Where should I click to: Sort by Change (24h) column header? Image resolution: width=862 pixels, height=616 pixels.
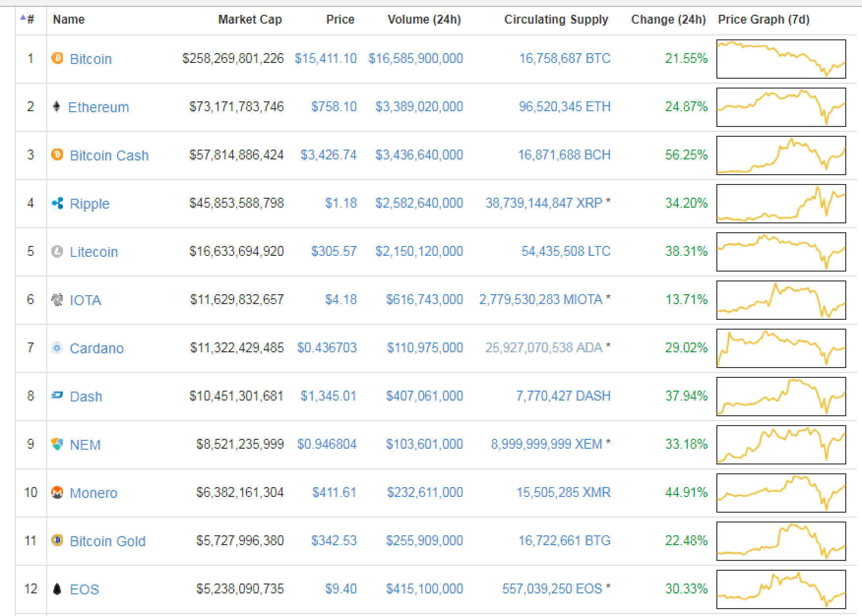(668, 20)
